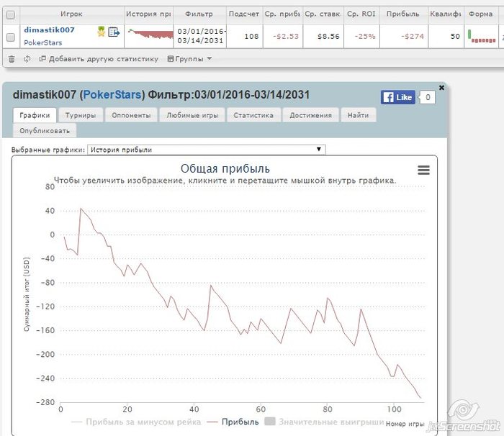Open the profit history sparkline thumbnail
This screenshot has height=436, width=504.
tap(150, 33)
